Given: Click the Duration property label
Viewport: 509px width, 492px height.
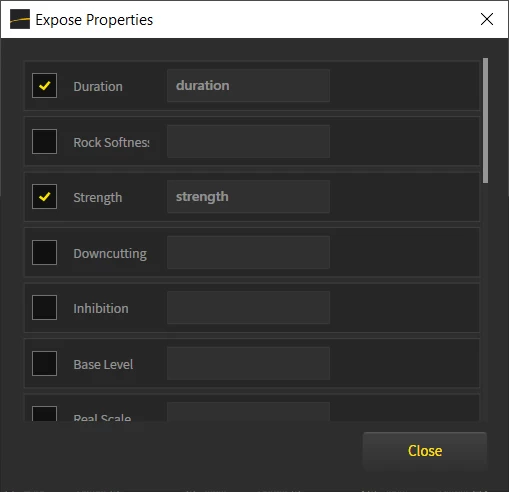Looking at the screenshot, I should tap(98, 87).
